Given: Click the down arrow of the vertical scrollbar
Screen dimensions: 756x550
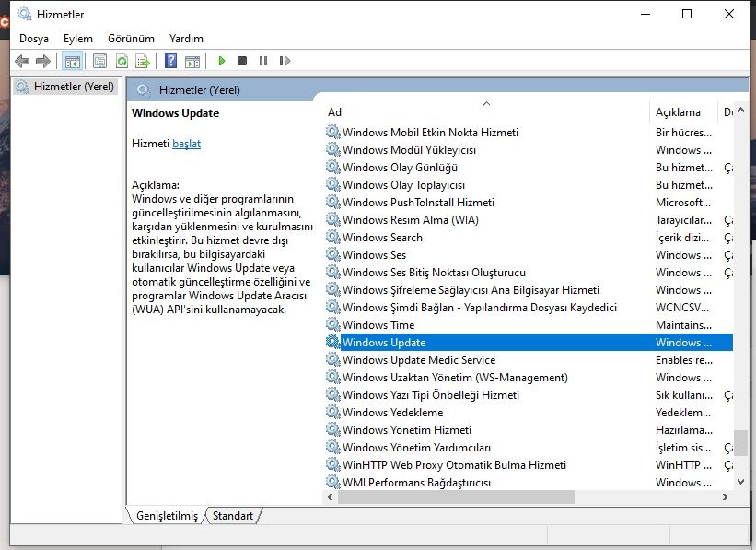Looking at the screenshot, I should coord(741,482).
